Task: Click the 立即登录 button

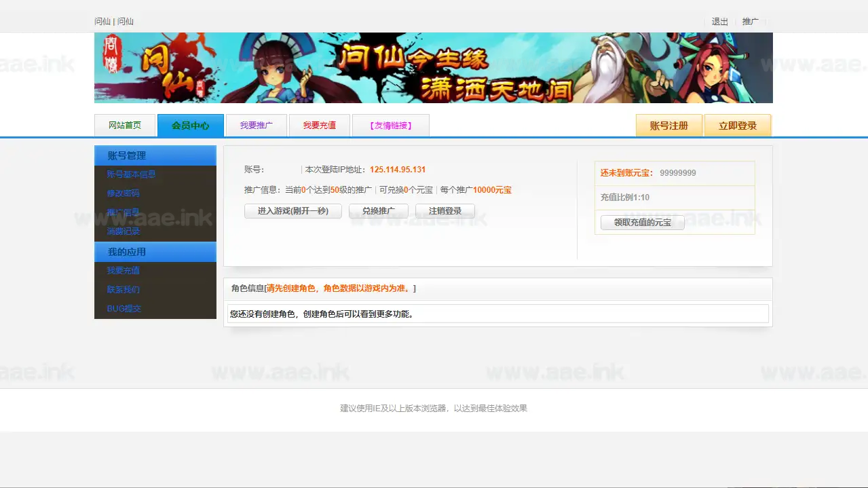Action: [x=738, y=126]
